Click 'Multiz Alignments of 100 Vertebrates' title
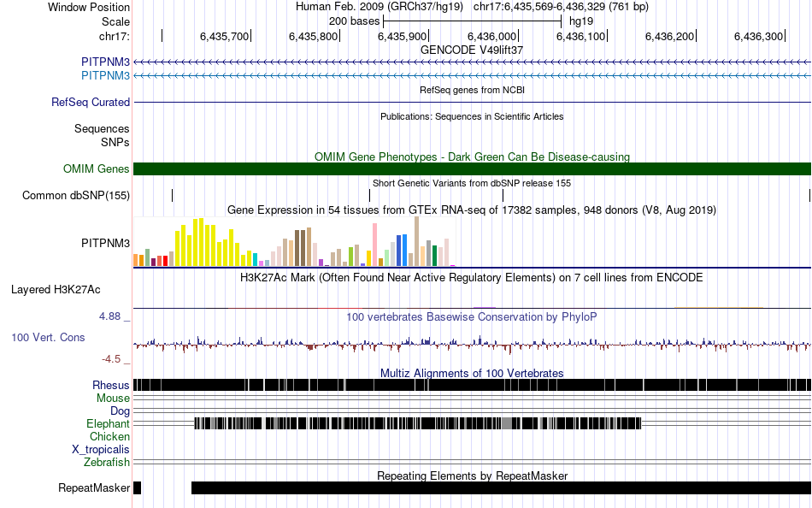 click(x=472, y=373)
